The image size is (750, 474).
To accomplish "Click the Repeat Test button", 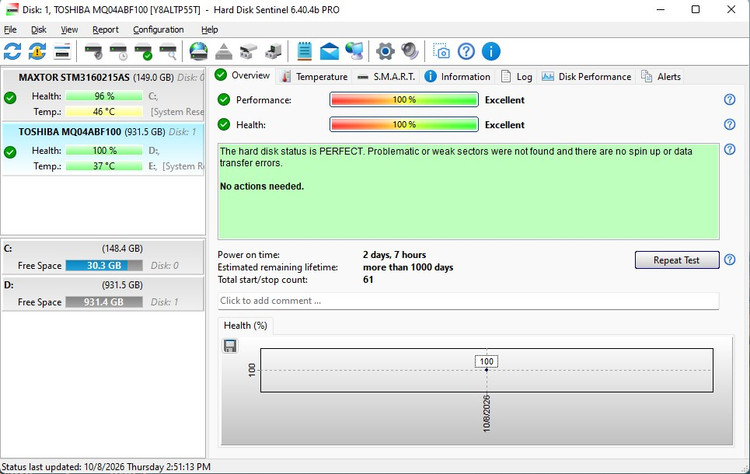I will point(677,260).
